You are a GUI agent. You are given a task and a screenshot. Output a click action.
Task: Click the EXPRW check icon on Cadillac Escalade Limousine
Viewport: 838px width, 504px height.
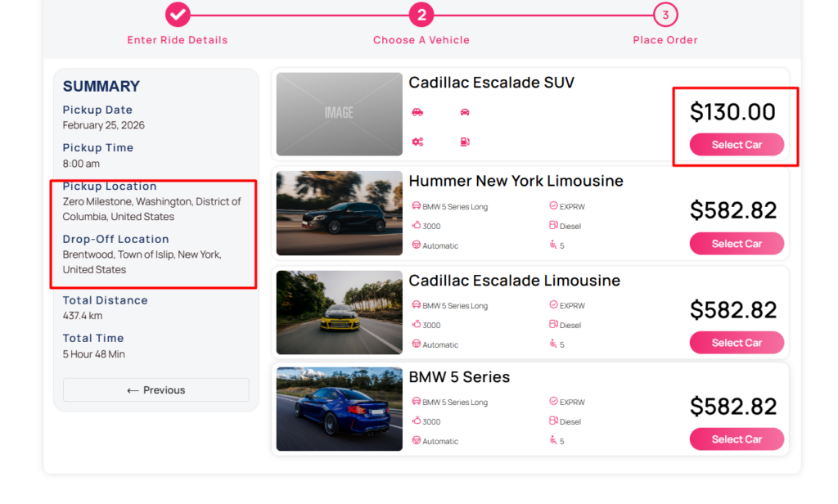(x=553, y=305)
